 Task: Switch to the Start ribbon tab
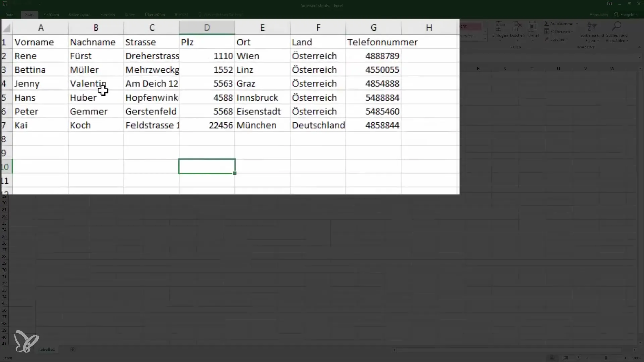29,15
